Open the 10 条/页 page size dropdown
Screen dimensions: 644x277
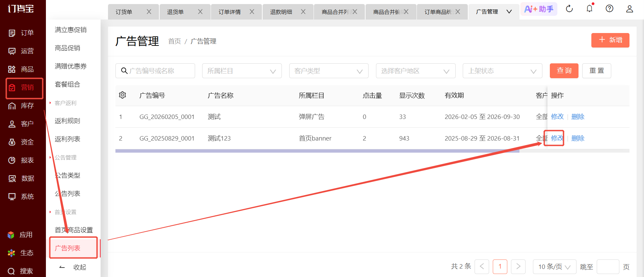click(x=555, y=267)
